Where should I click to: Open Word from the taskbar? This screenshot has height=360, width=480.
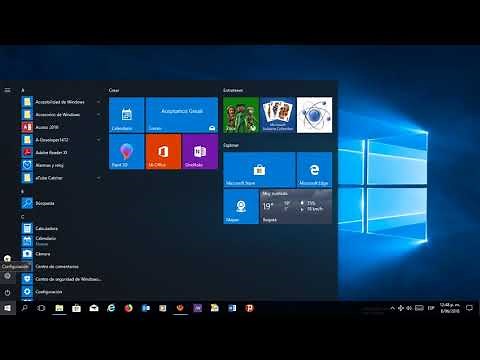(x=232, y=308)
